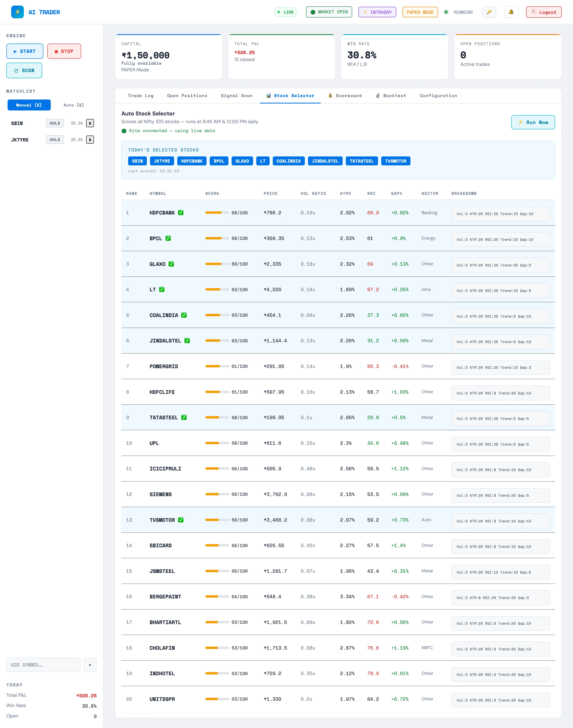The width and height of the screenshot is (573, 728).
Task: Click the green check next to GLAXO row
Action: (171, 264)
